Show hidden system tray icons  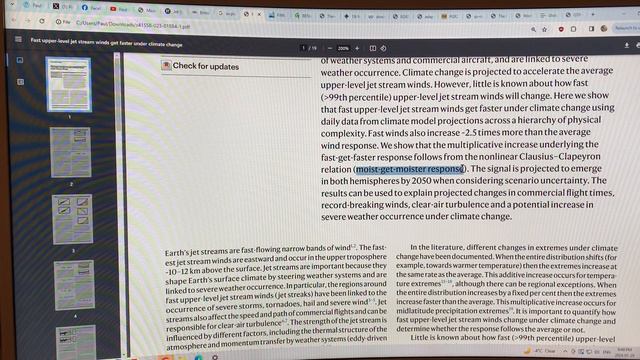pyautogui.click(x=565, y=351)
